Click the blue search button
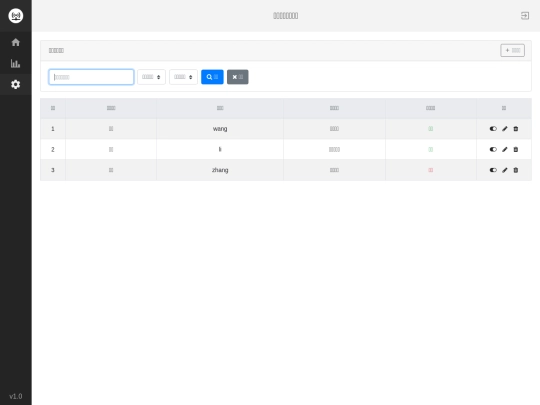 (212, 77)
